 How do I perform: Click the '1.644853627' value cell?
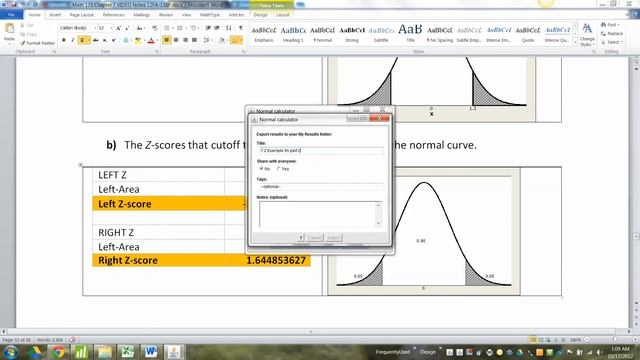pos(276,260)
